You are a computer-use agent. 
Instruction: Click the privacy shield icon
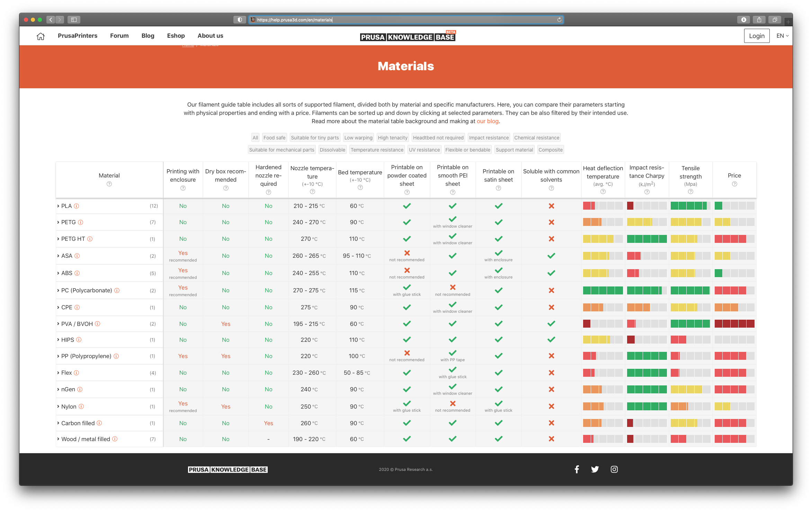pos(240,20)
